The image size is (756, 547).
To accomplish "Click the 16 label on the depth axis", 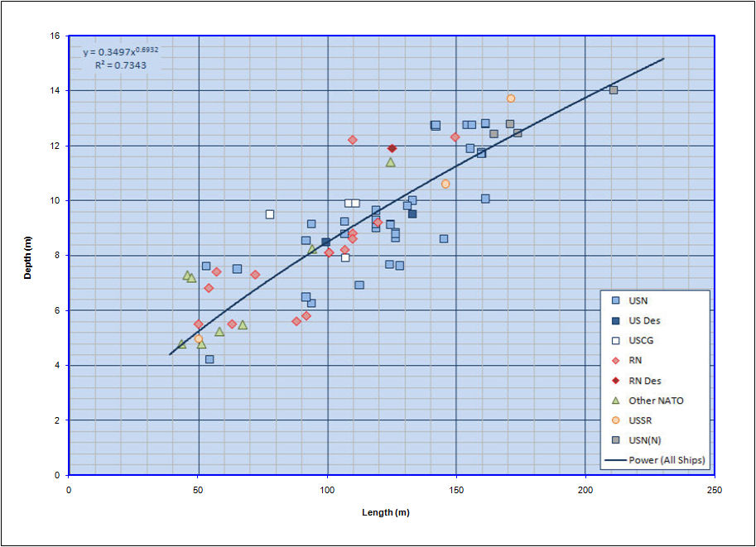I will tap(54, 36).
